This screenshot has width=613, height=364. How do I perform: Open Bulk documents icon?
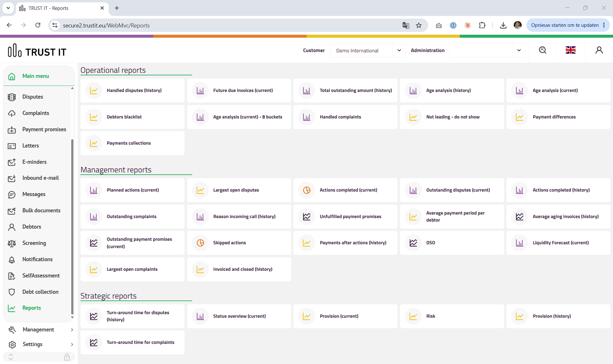(x=12, y=211)
